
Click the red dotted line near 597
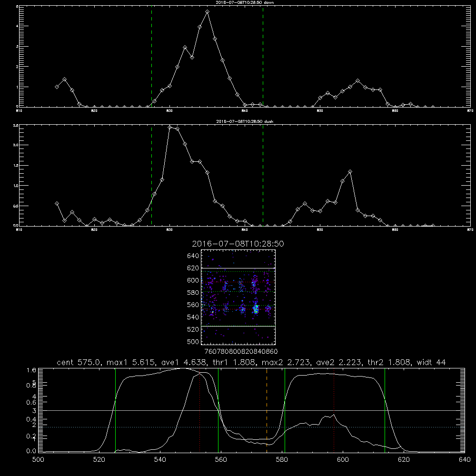click(x=334, y=410)
